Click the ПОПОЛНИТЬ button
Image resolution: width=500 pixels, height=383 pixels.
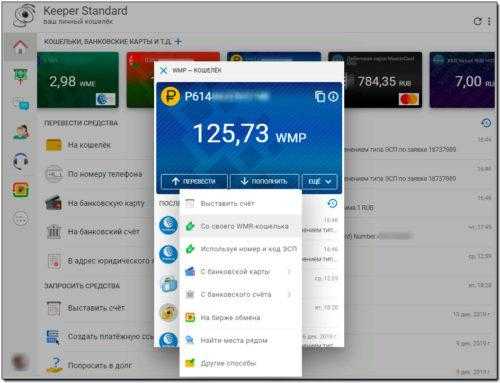(x=264, y=181)
